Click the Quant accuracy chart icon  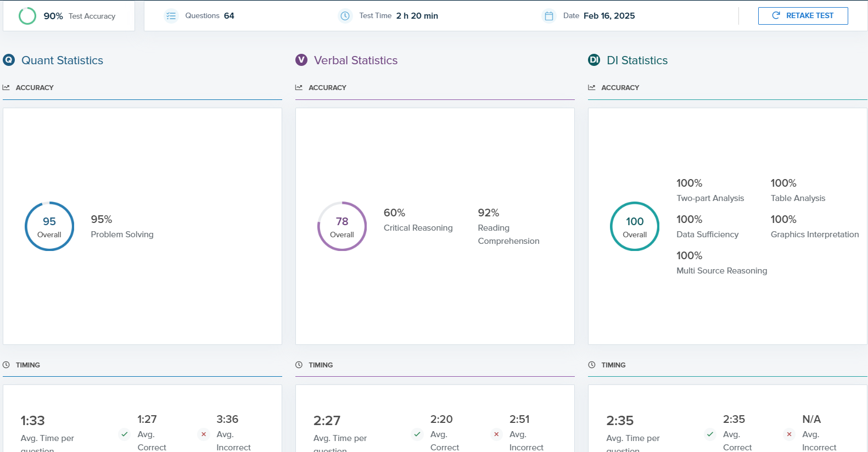tap(7, 87)
